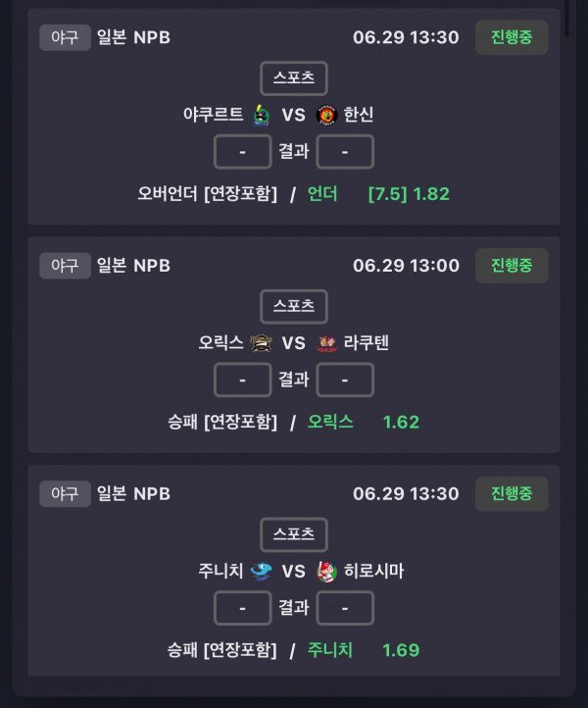Image resolution: width=588 pixels, height=708 pixels.
Task: Click the Orix Buffaloes team logo
Action: pyautogui.click(x=261, y=343)
